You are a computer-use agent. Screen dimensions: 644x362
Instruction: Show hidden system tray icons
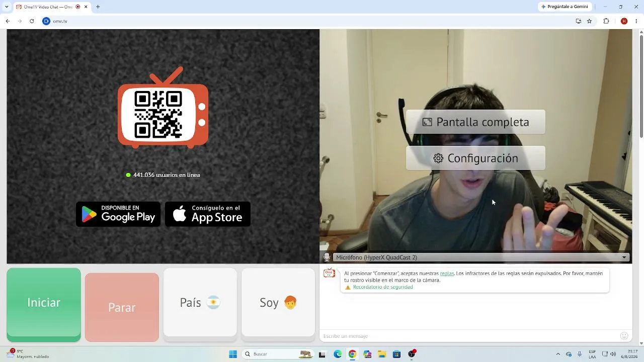(557, 354)
